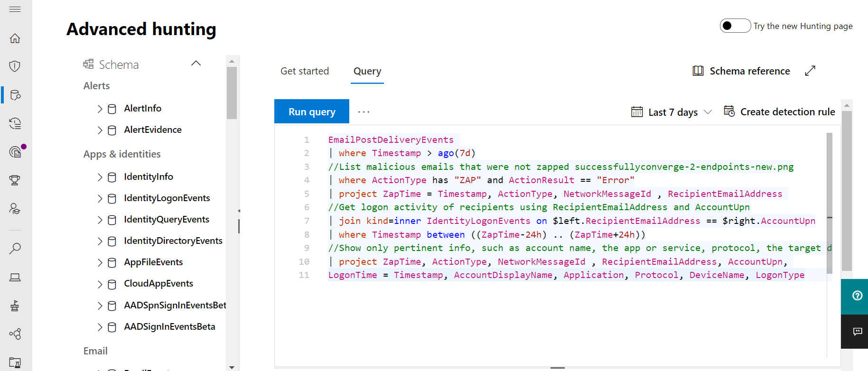Select AADSignInEventsBeta in schema list
Image resolution: width=868 pixels, height=371 pixels.
click(x=169, y=326)
